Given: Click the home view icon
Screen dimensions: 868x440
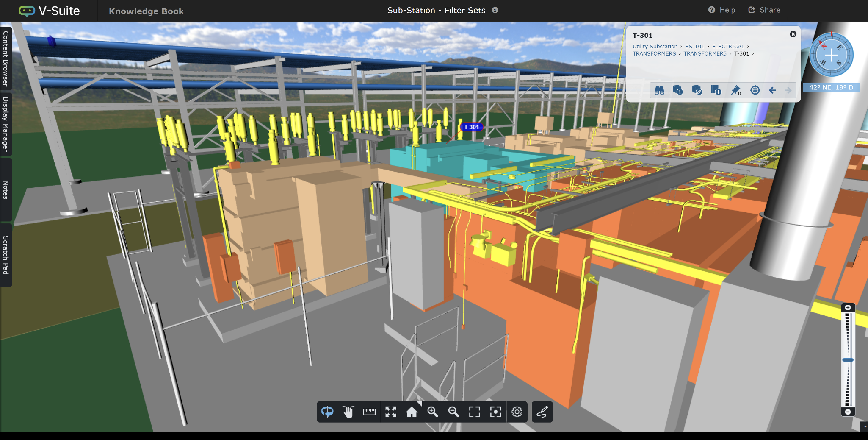Looking at the screenshot, I should (412, 412).
